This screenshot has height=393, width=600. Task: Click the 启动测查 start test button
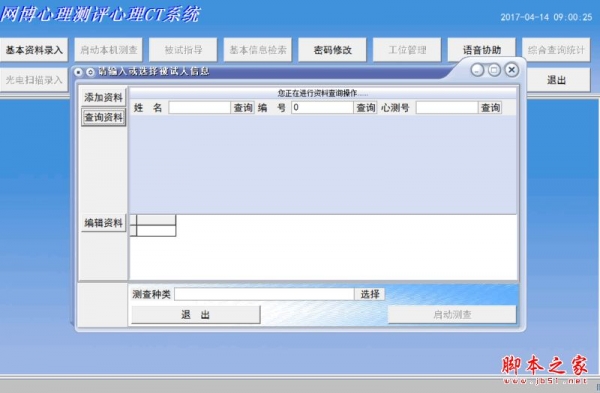coord(452,315)
